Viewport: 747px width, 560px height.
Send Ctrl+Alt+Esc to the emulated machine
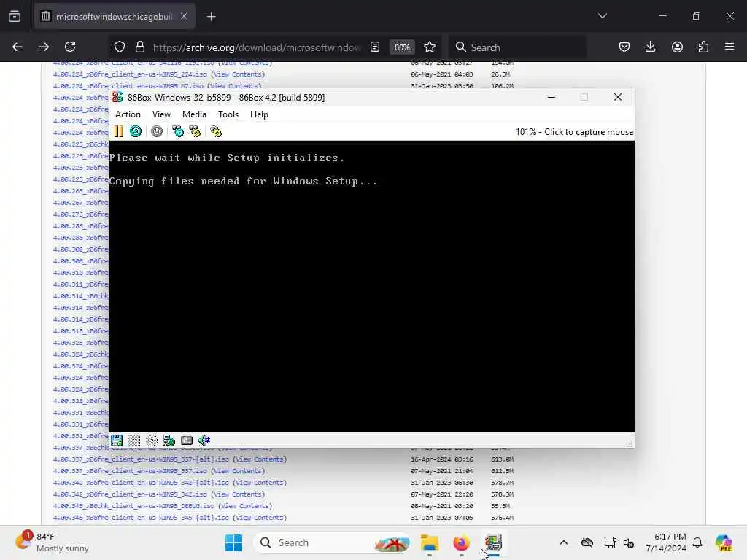pos(195,131)
